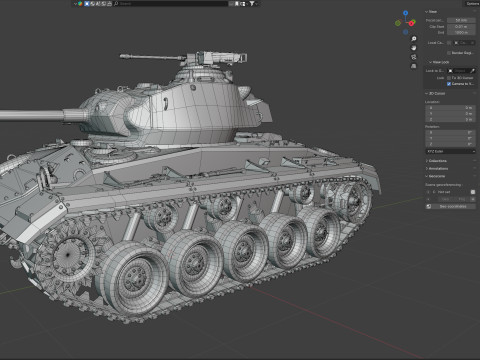Click the Geo-coordinates button
The image size is (480, 360).
pos(451,206)
